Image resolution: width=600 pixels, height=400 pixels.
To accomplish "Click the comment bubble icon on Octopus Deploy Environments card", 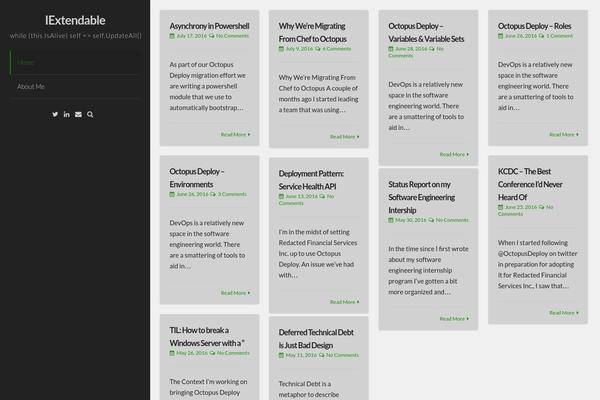I will 213,194.
